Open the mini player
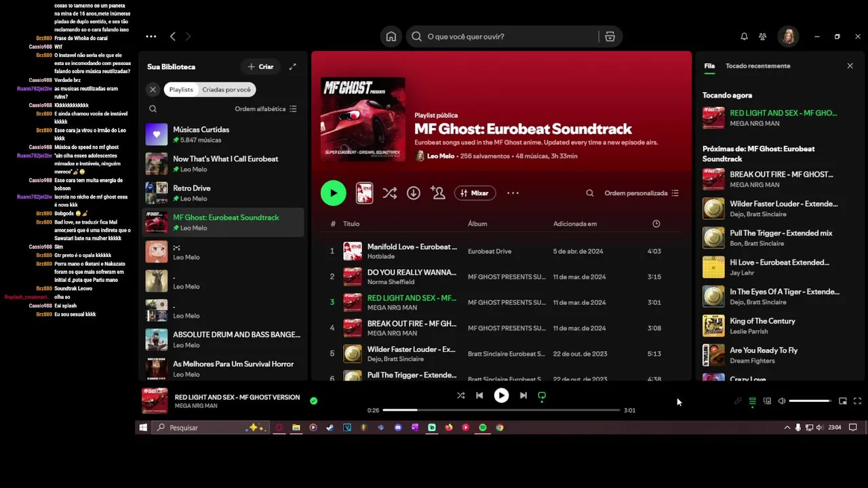 coord(843,401)
